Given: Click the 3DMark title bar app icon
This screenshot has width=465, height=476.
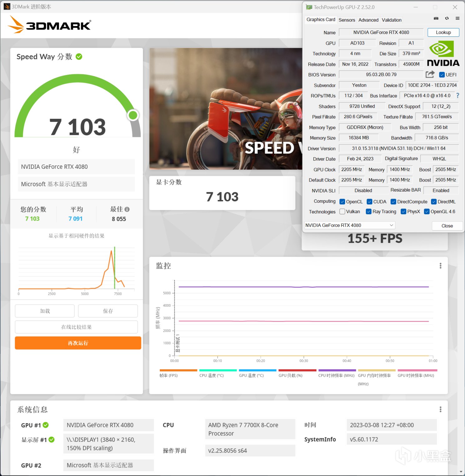Looking at the screenshot, I should click(7, 7).
